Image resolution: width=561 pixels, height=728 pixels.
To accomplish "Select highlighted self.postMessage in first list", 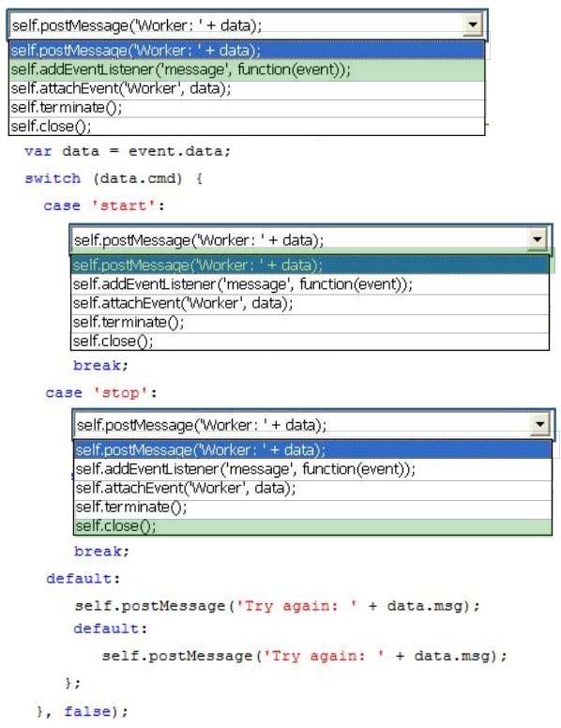I will pos(247,50).
